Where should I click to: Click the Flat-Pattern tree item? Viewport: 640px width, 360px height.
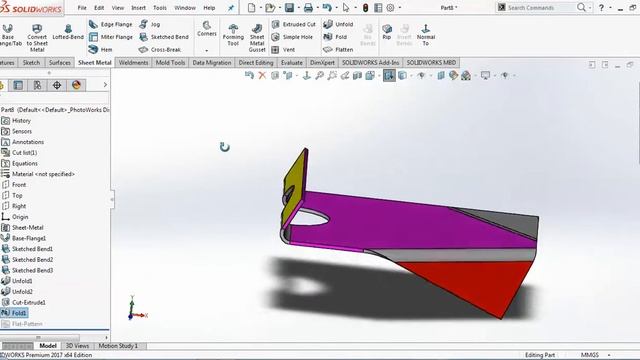[x=22, y=324]
